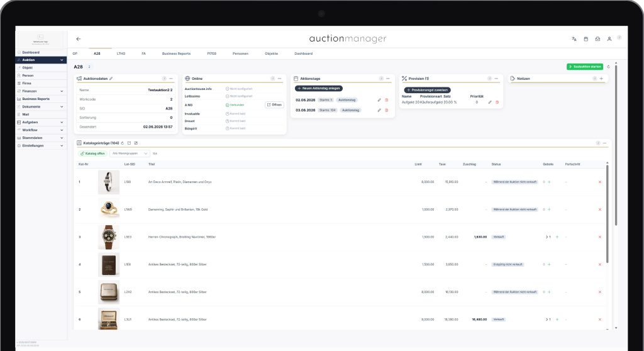Screen dimensions: 644x351
Task: Click the Verkauft status of entry 3
Action: (x=499, y=237)
